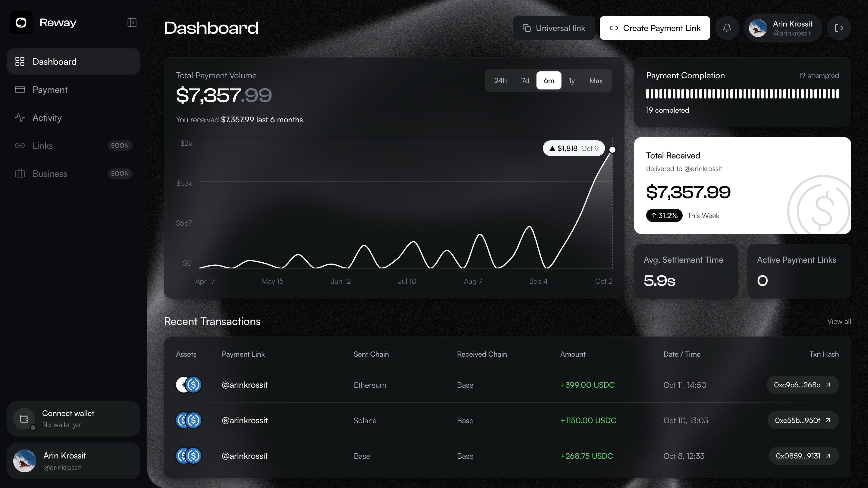Open Payment in sidebar
Screen dimensions: 868x488
click(74, 89)
